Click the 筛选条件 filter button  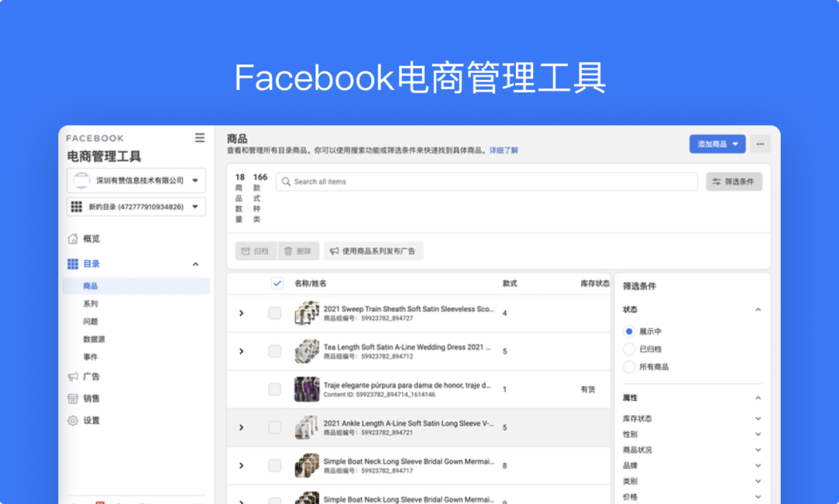tap(734, 182)
